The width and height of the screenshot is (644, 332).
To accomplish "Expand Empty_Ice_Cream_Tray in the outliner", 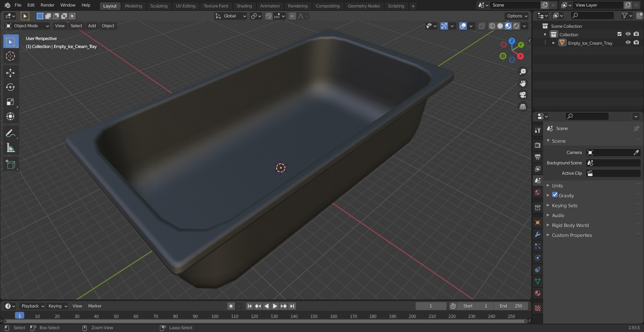I will pos(553,43).
